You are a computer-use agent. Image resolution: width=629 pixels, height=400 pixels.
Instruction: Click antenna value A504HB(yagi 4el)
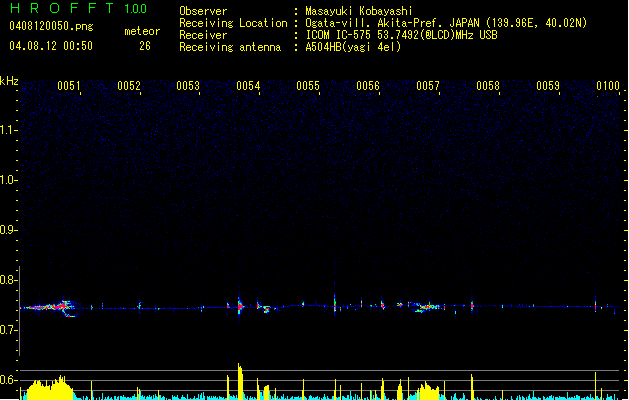pos(353,47)
